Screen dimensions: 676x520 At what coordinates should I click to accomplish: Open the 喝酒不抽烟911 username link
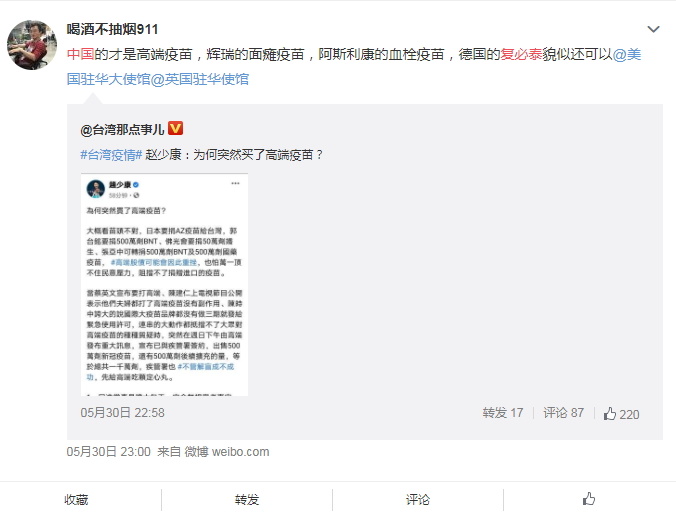112,29
